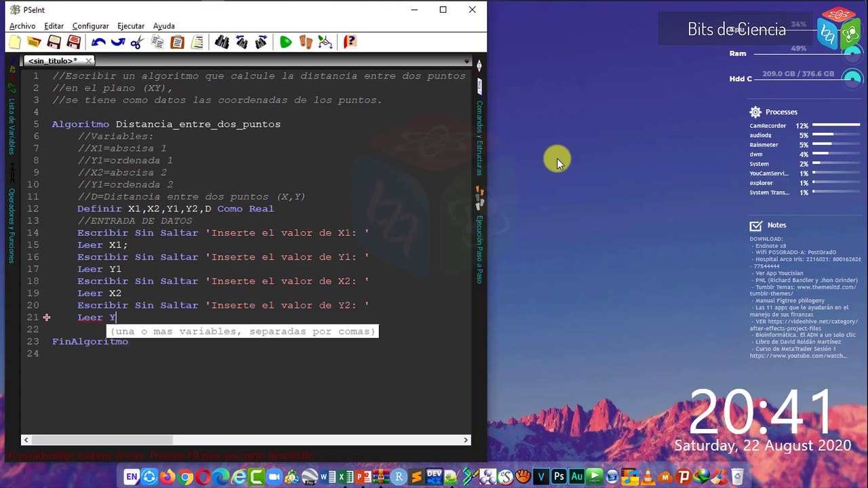Click the red error marker on line 21
This screenshot has width=868, height=488.
pyautogui.click(x=46, y=317)
